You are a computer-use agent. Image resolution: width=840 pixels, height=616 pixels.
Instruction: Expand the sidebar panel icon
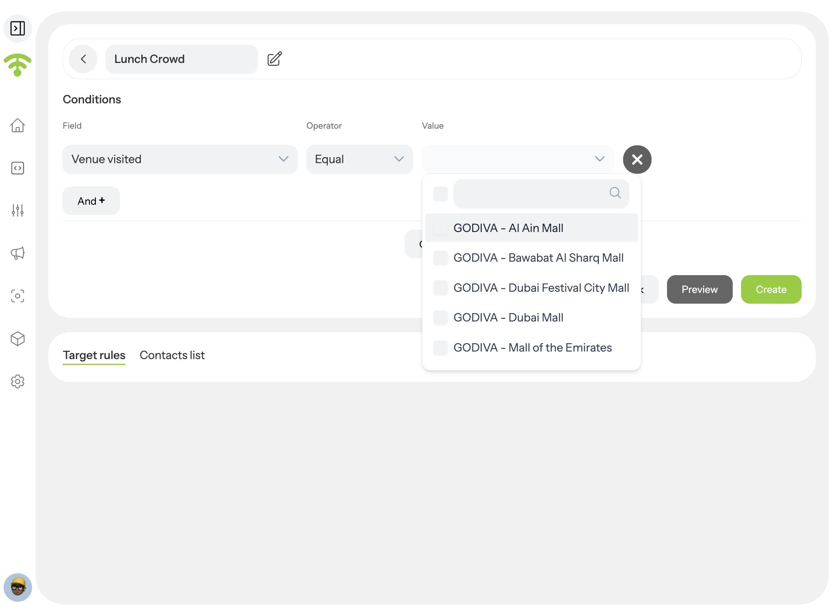pyautogui.click(x=18, y=29)
